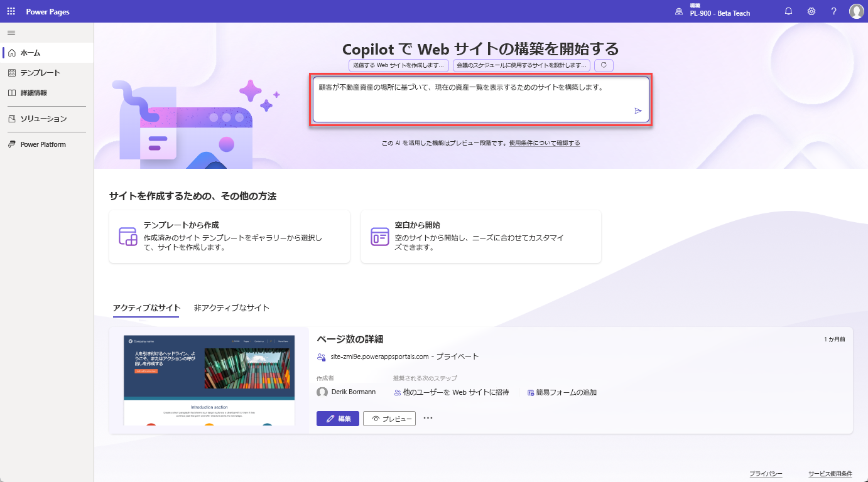The height and width of the screenshot is (482, 868).
Task: Open the site's more options ellipsis
Action: pyautogui.click(x=428, y=418)
